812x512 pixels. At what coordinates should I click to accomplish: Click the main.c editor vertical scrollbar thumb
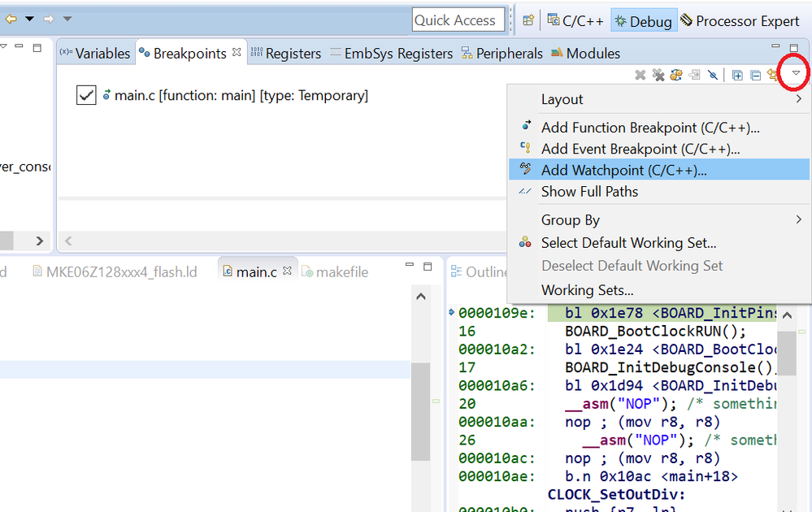click(420, 411)
